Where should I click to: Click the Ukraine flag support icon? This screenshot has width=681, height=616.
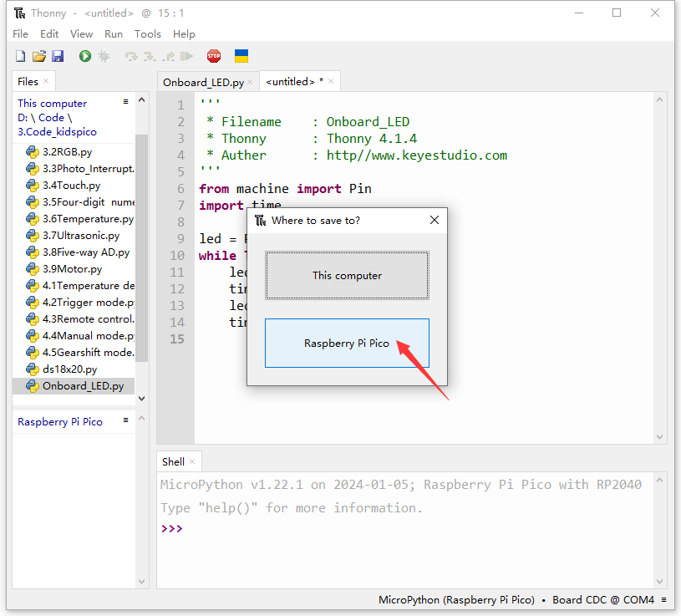[241, 56]
